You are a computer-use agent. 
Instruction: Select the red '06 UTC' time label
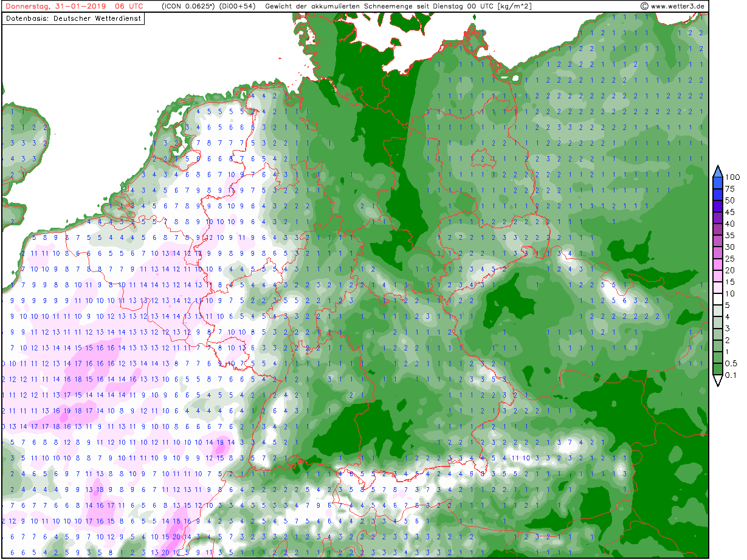tap(129, 6)
